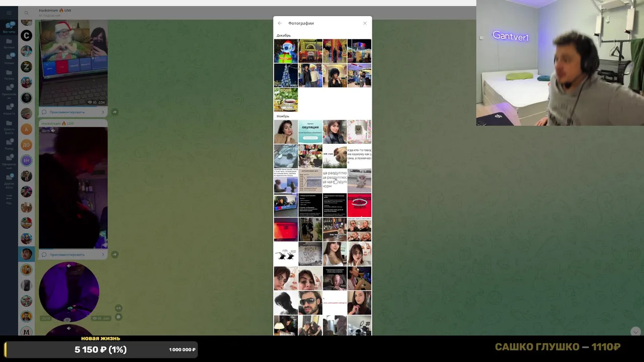The image size is (644, 362).
Task: Open the chat with orange A avatar
Action: [26, 129]
